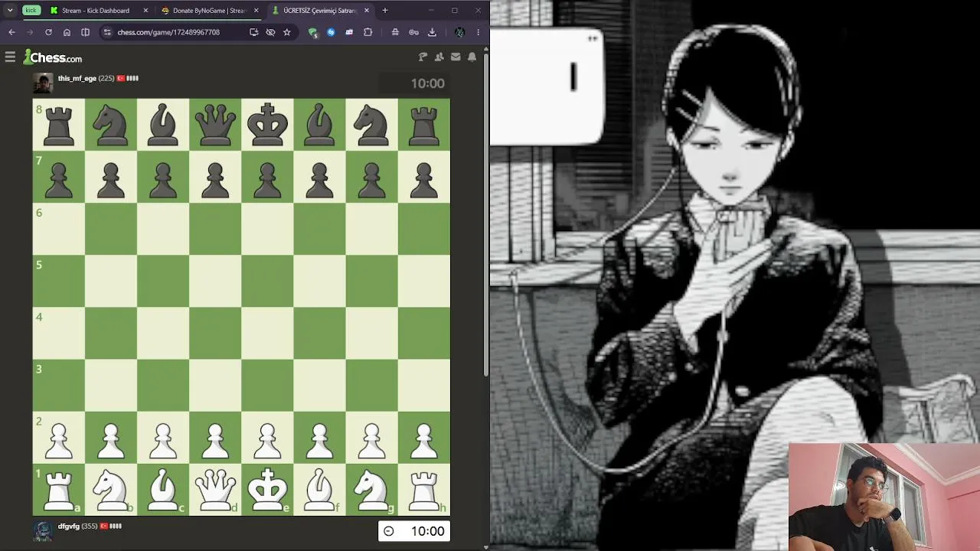Click the extension icon left of puzzle piece
The image size is (980, 551).
pyautogui.click(x=349, y=32)
